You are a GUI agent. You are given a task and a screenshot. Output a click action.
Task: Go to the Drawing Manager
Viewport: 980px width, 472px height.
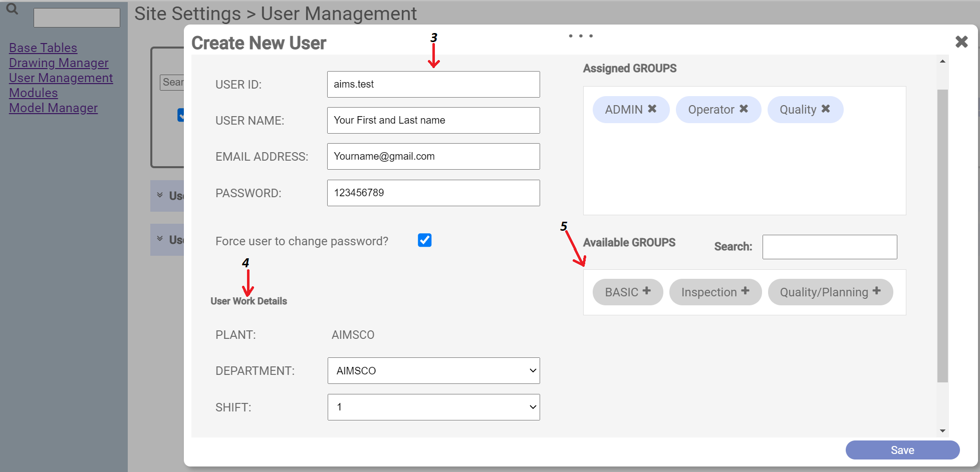coord(59,63)
